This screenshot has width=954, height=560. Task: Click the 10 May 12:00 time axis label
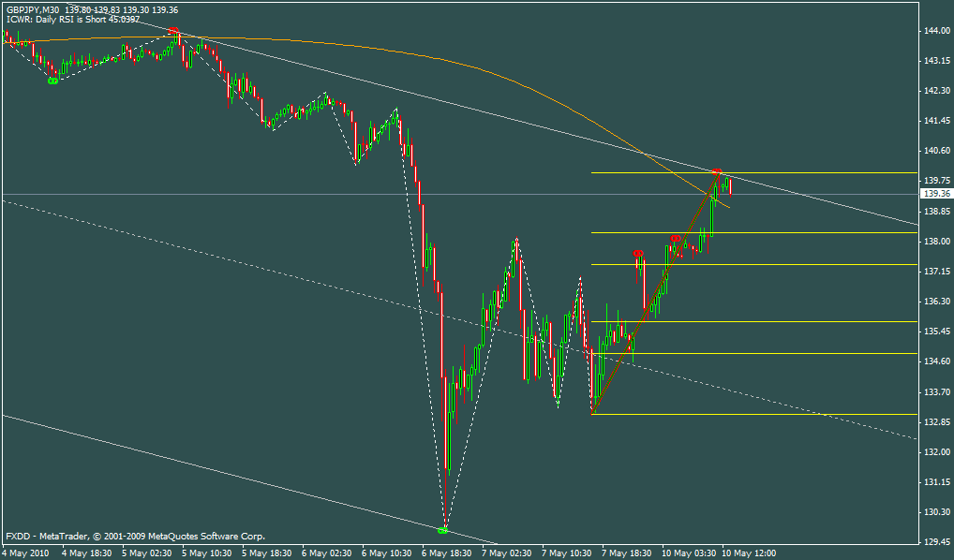coord(748,553)
